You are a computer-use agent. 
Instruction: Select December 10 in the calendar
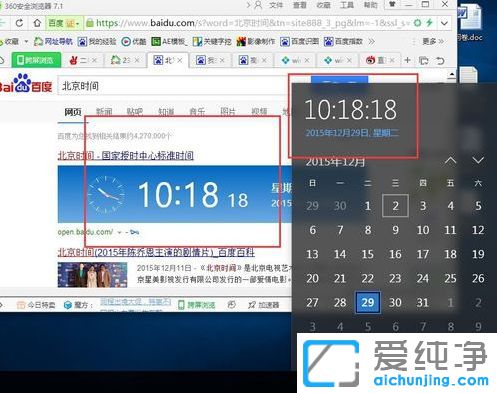click(x=423, y=230)
